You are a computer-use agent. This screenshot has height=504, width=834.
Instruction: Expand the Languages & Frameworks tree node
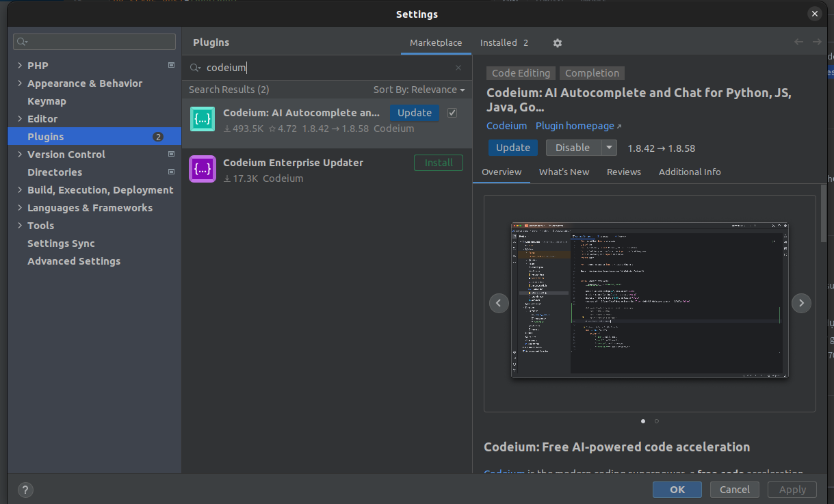19,208
